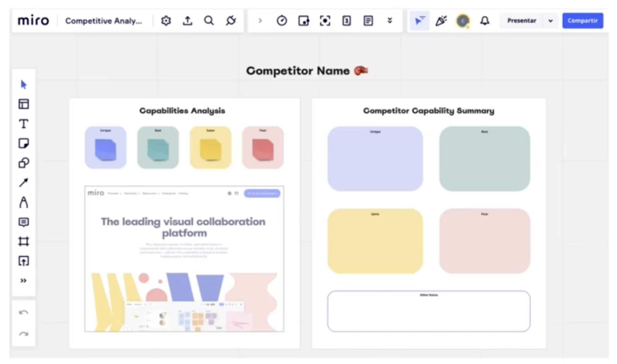The height and width of the screenshot is (364, 617).
Task: Click the blue Compartir button
Action: pyautogui.click(x=582, y=21)
